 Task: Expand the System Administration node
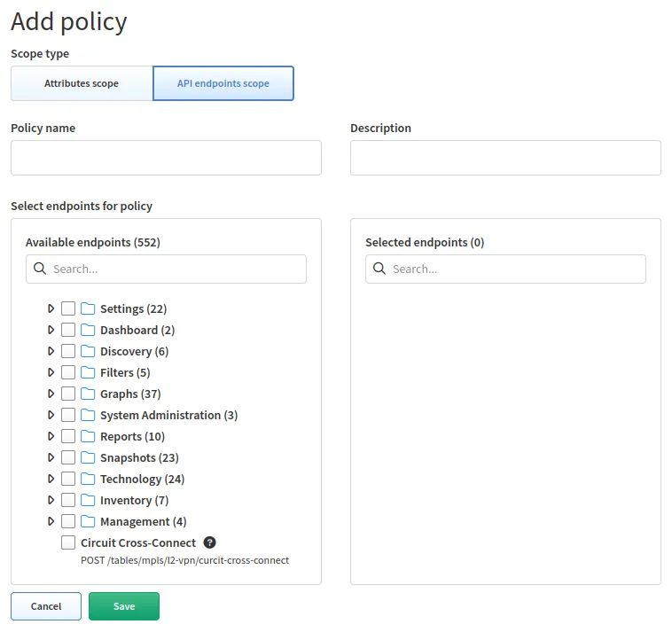click(51, 415)
